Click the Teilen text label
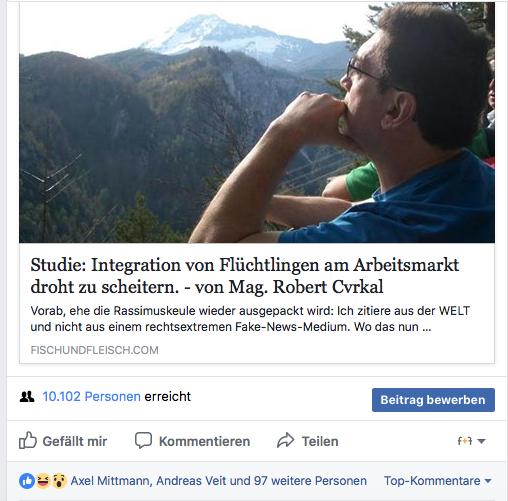The width and height of the screenshot is (508, 501). pos(320,441)
